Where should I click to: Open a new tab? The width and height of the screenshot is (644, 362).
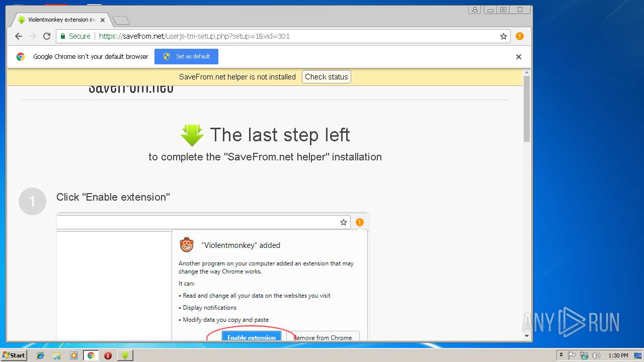pos(121,21)
